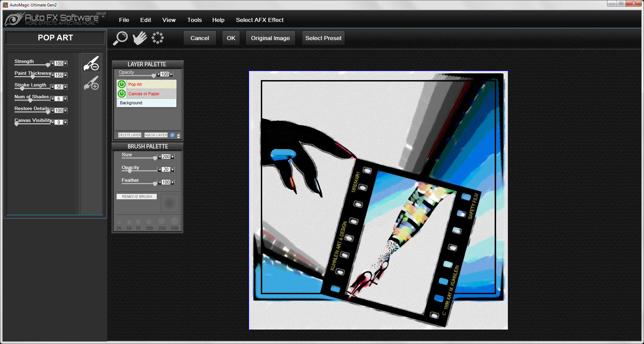Click the Mask Layer button
Viewport: 644px width, 344px height.
(156, 135)
